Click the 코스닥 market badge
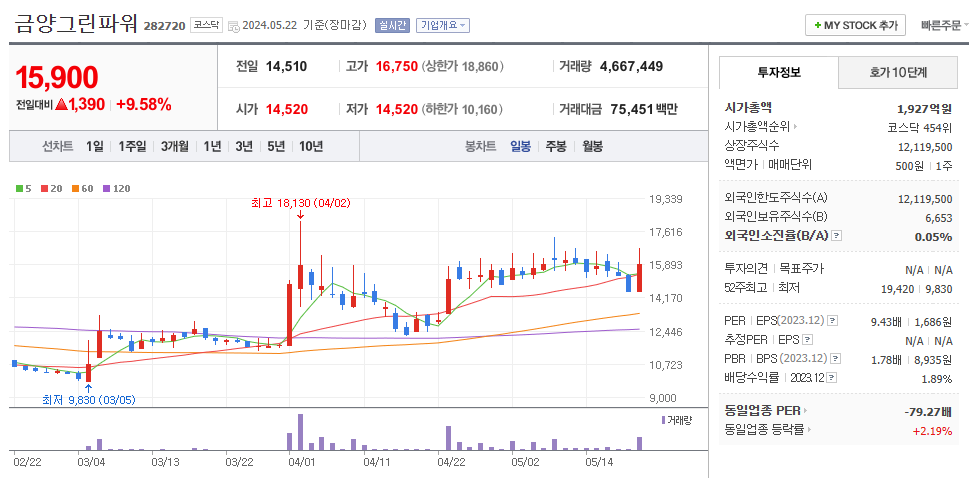 pos(206,26)
